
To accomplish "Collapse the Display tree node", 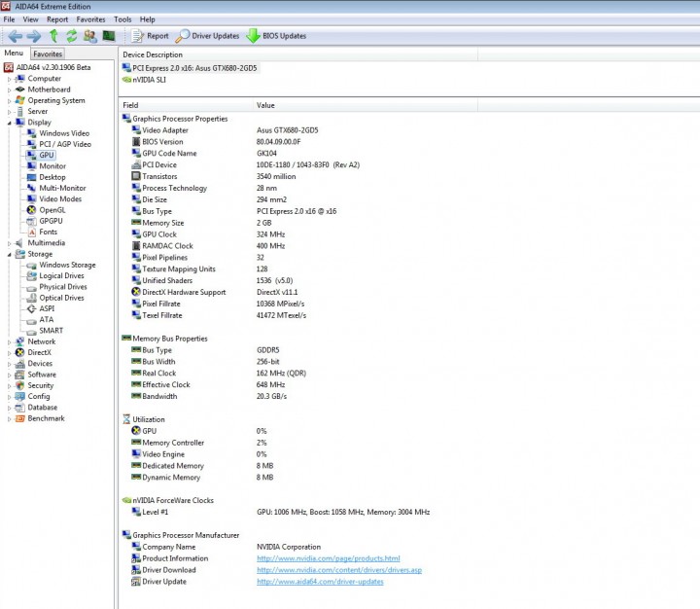I will tap(9, 123).
